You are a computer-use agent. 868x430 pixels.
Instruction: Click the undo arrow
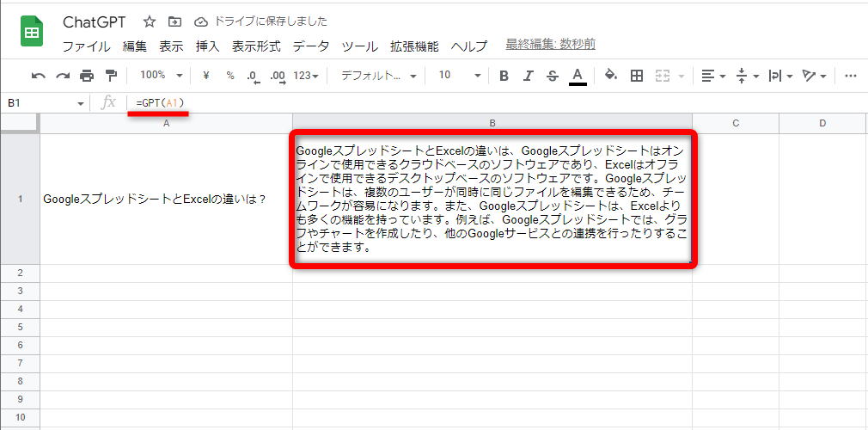(38, 76)
